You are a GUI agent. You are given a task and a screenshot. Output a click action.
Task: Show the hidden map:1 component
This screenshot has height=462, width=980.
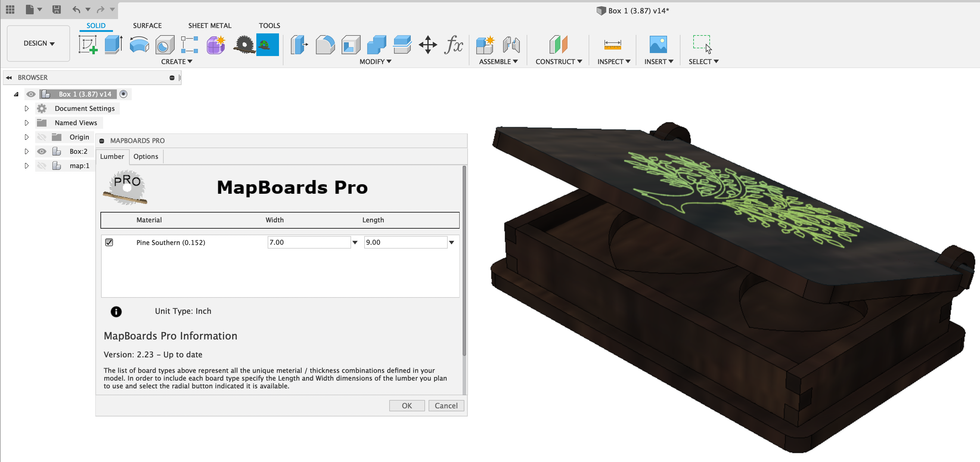[x=41, y=165]
